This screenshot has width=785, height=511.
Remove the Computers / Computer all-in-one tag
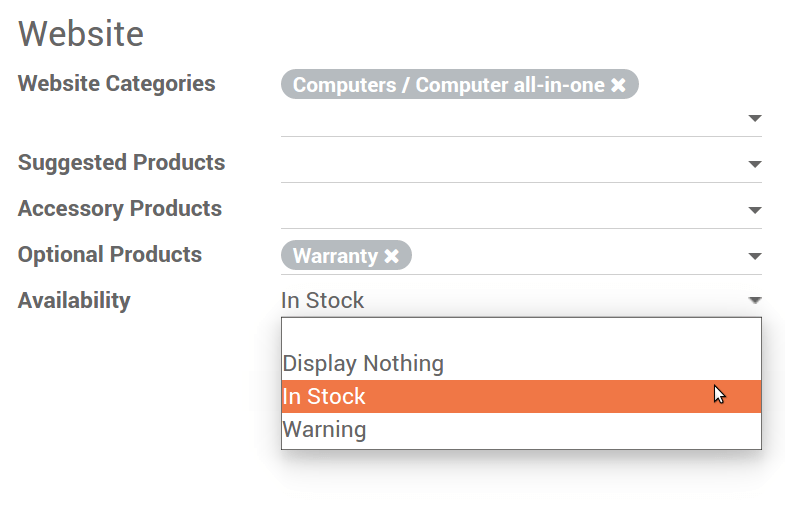pyautogui.click(x=619, y=86)
